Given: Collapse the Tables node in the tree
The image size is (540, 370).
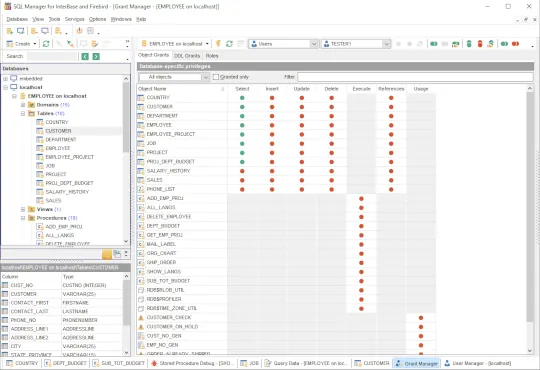Looking at the screenshot, I should (x=23, y=113).
